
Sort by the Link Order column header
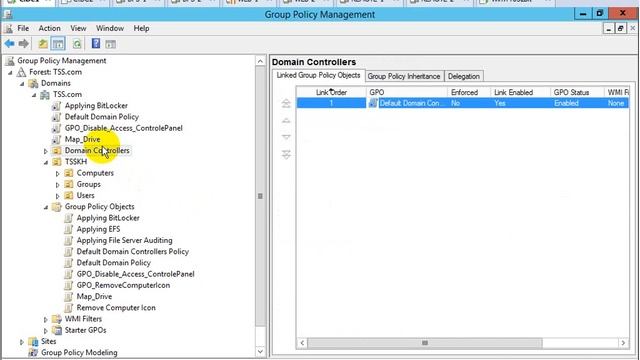331,93
